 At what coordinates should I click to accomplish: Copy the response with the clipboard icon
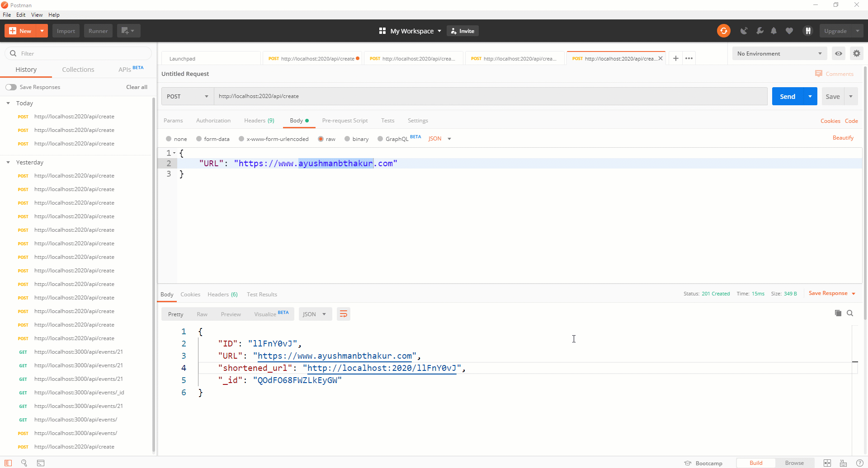point(838,313)
